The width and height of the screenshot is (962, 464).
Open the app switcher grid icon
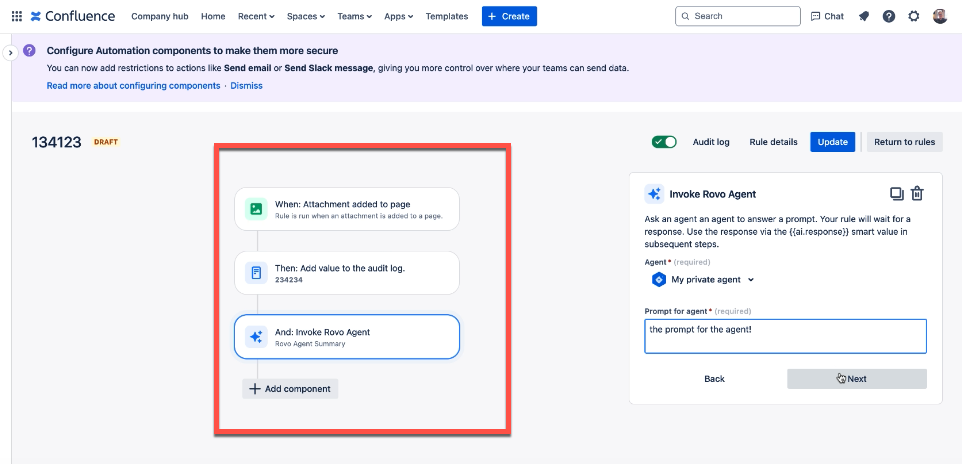click(17, 16)
